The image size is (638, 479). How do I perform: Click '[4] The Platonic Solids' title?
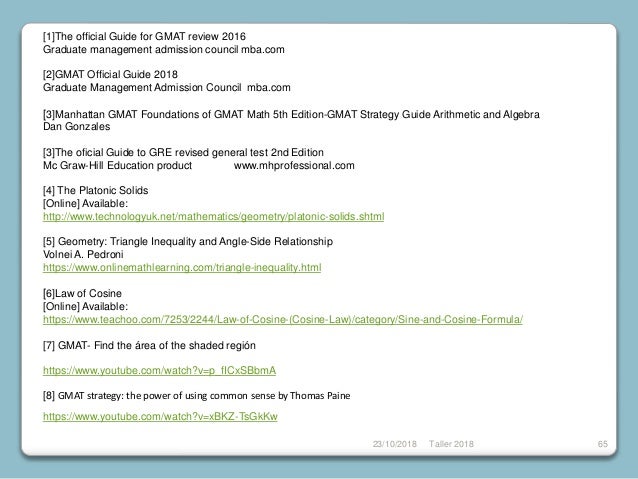tap(96, 190)
